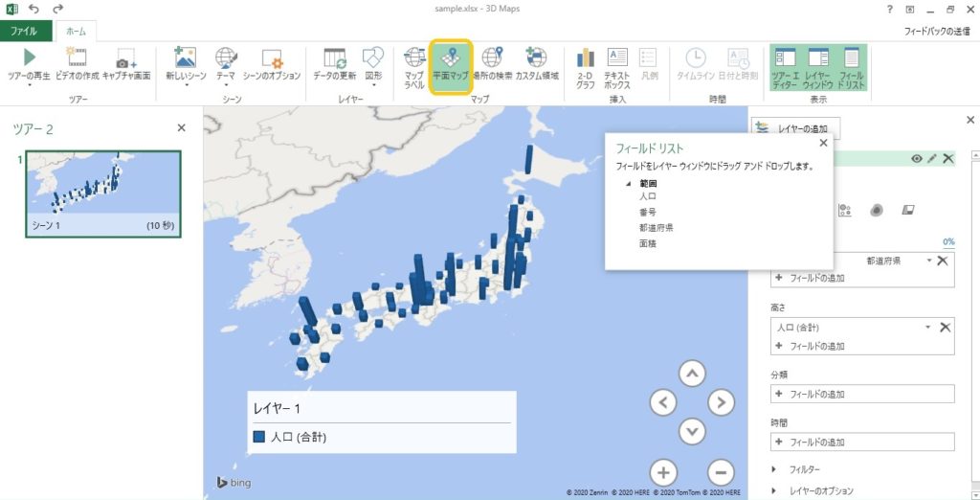Click the レイヤーの追加 button
The height and width of the screenshot is (500, 980).
click(x=798, y=127)
